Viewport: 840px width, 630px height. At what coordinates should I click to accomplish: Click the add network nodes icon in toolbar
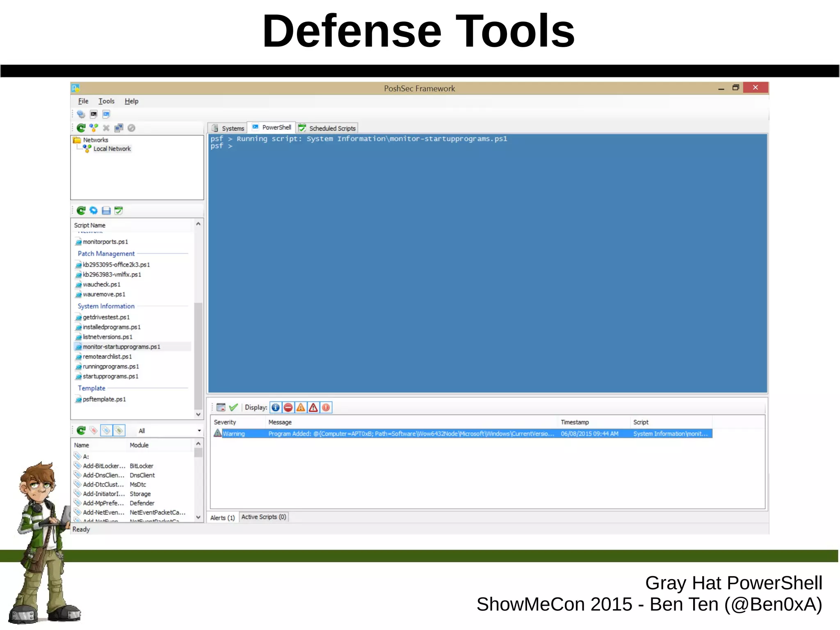(x=94, y=128)
